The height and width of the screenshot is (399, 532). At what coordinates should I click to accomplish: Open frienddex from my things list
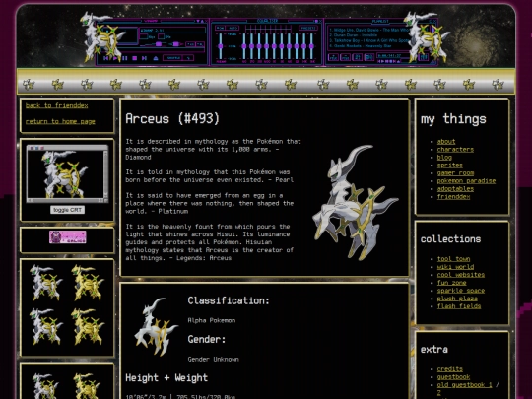[x=453, y=197]
